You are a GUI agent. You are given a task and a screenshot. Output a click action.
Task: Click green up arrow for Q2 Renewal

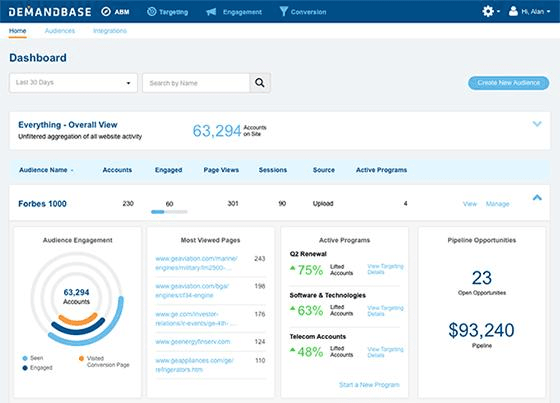pyautogui.click(x=292, y=268)
